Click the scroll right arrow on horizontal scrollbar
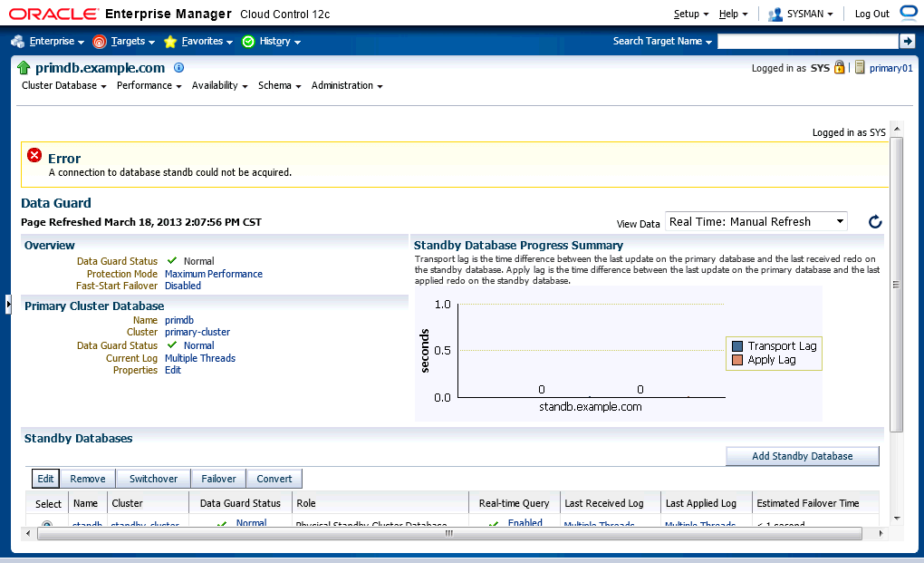This screenshot has height=563, width=924. [x=881, y=533]
